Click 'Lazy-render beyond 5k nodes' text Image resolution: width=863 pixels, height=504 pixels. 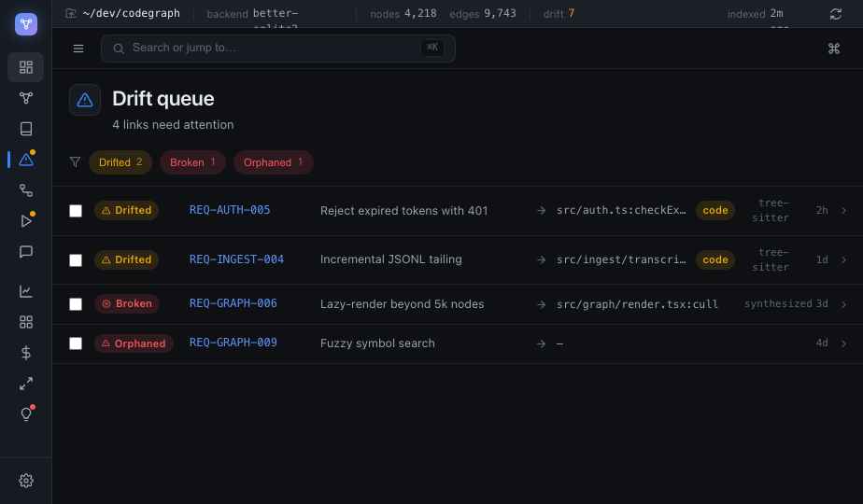pos(402,304)
